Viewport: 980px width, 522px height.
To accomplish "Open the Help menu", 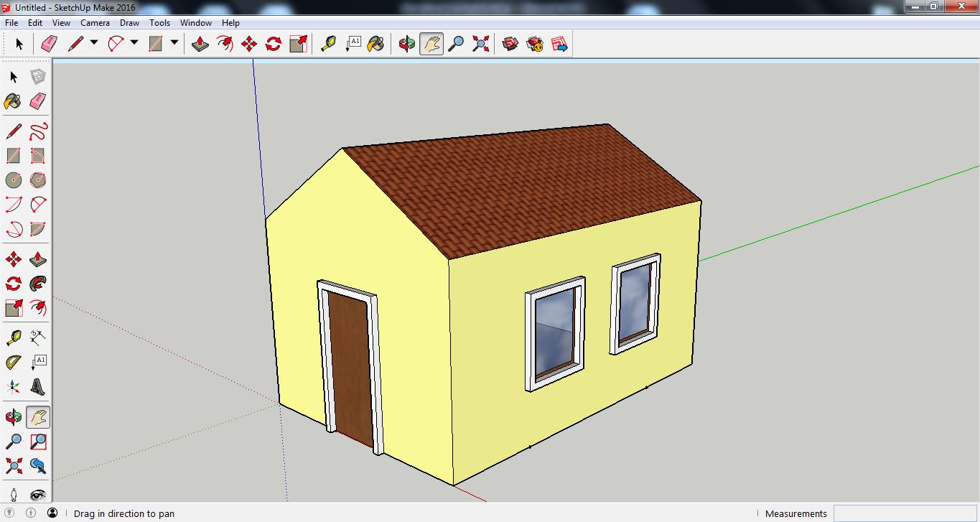I will coord(230,23).
